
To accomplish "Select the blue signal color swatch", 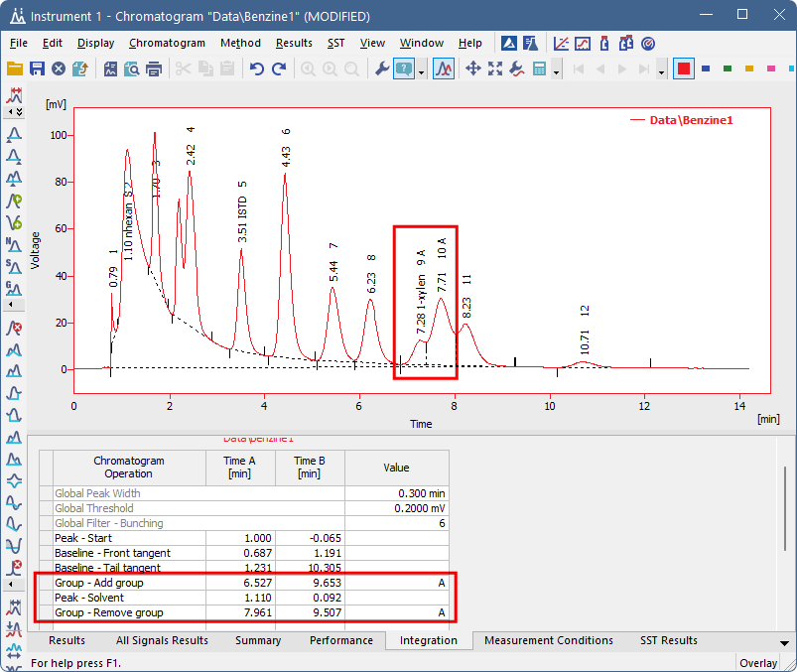I will [706, 68].
